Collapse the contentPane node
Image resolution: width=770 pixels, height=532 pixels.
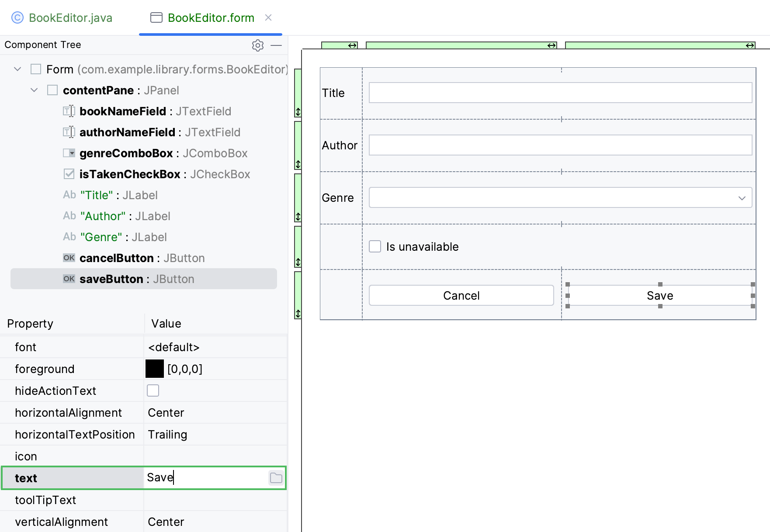point(34,90)
